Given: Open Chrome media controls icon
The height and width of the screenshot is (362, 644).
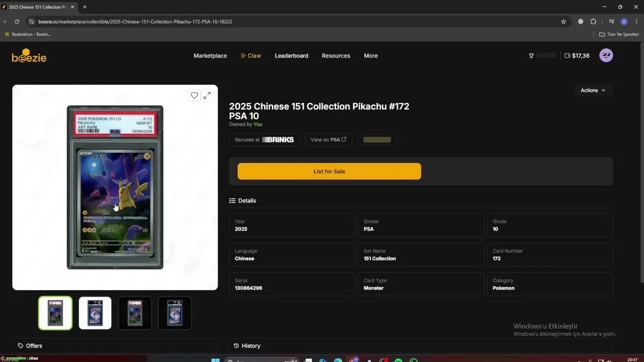Looking at the screenshot, I should tap(612, 22).
